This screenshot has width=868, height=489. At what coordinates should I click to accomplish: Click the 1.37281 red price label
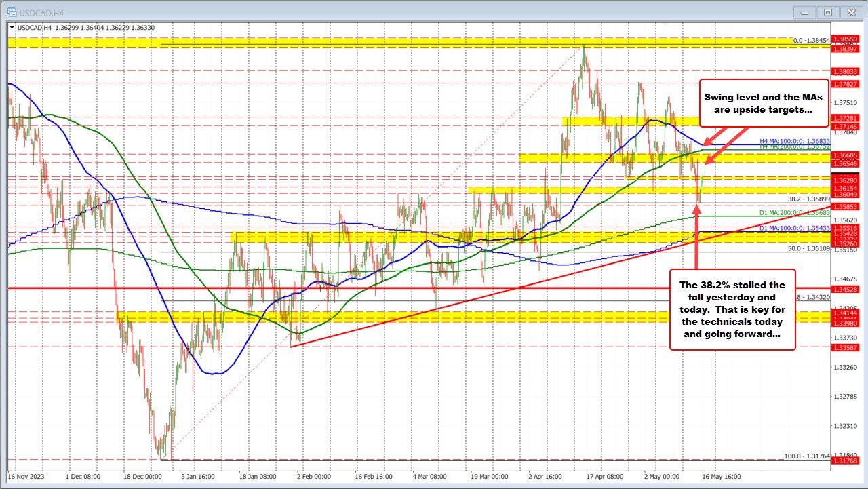point(846,118)
